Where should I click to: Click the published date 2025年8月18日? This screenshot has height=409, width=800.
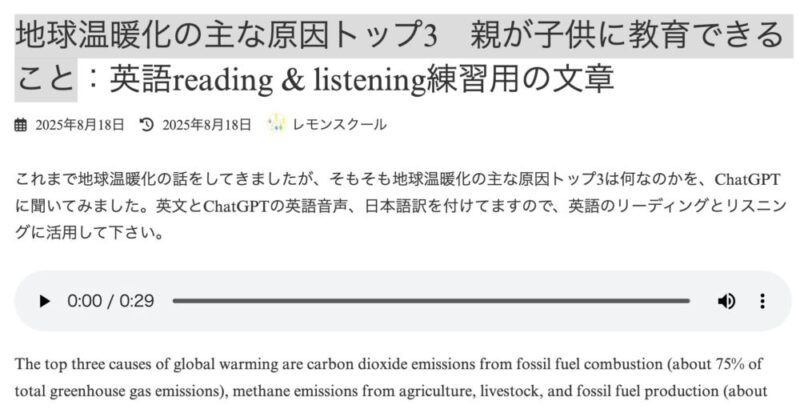pos(80,125)
